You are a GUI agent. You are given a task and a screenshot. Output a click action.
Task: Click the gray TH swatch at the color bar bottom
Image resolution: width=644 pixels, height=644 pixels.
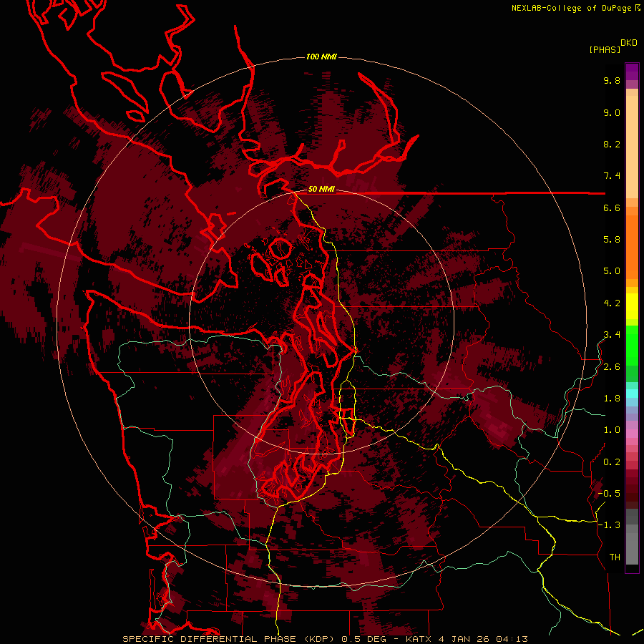click(632, 550)
